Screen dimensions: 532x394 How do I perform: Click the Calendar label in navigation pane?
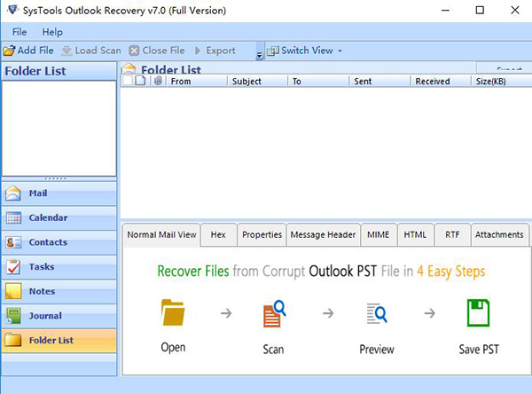click(48, 217)
